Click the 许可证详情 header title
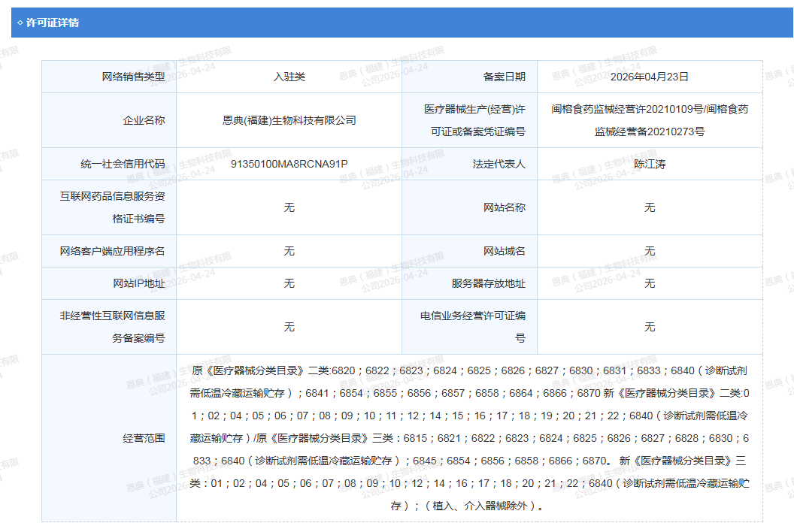 (x=53, y=23)
